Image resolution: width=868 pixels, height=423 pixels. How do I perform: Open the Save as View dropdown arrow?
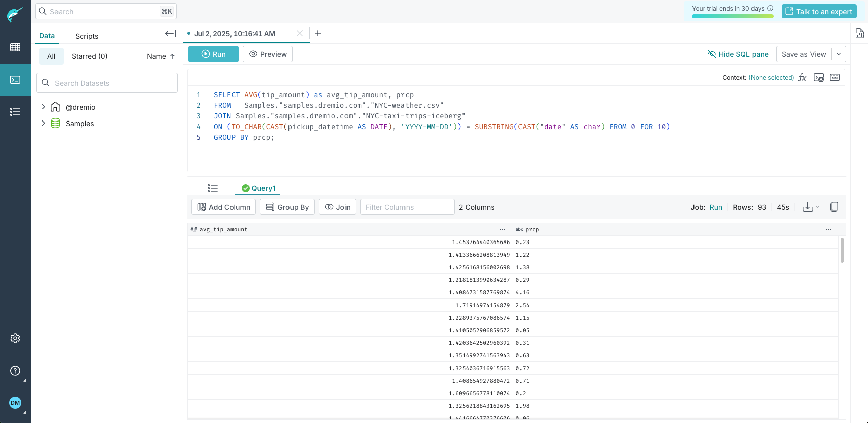(x=839, y=54)
